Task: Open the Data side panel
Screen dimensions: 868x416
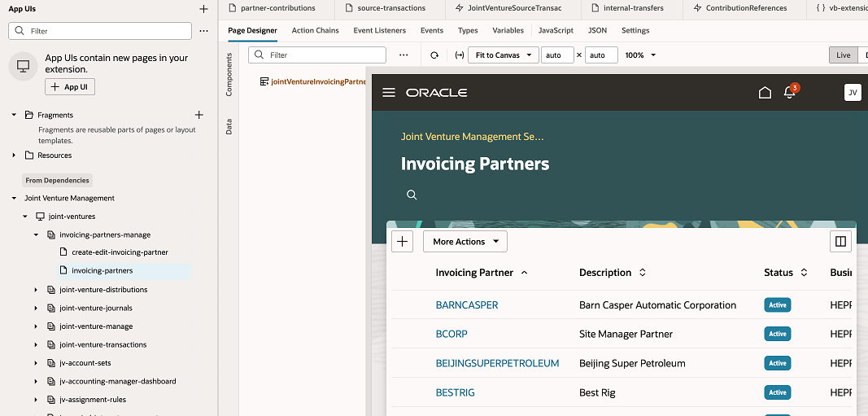Action: tap(229, 127)
